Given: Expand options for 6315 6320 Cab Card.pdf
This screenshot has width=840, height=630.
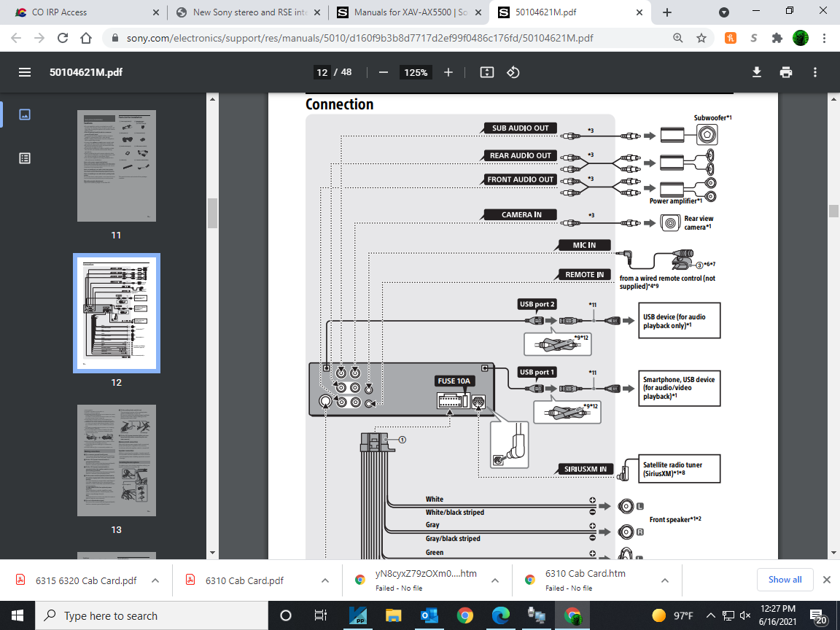Looking at the screenshot, I should [155, 580].
